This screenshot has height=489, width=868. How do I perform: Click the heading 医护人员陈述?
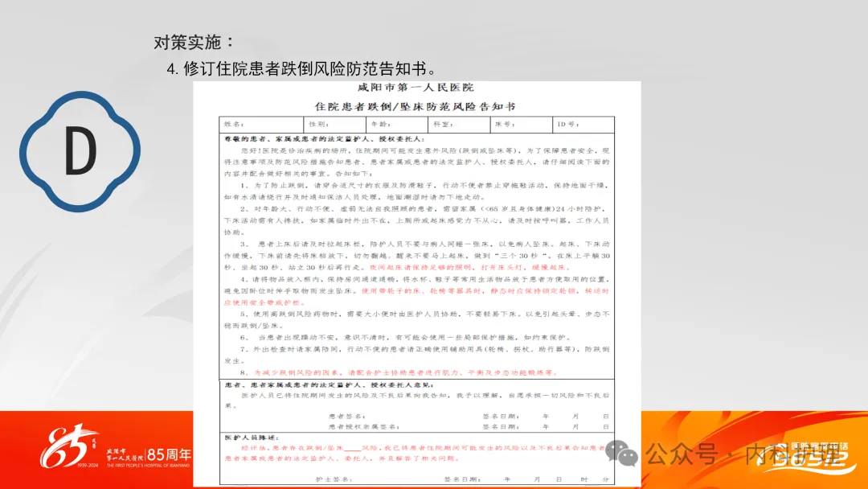coord(252,438)
